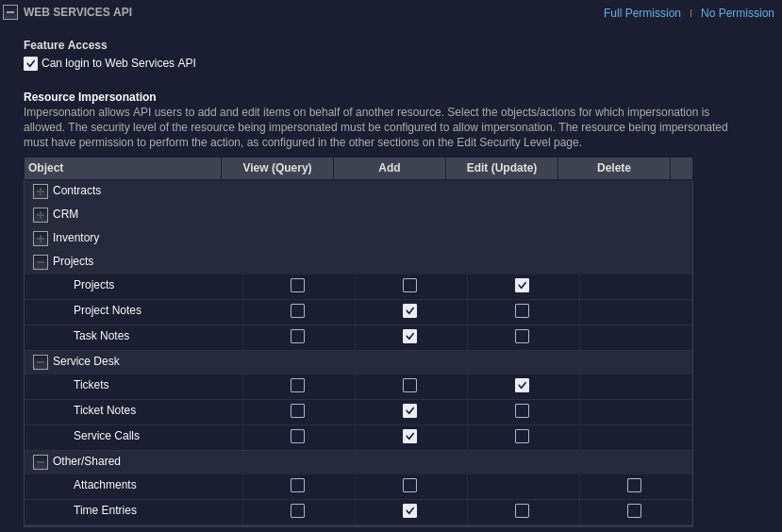The width and height of the screenshot is (782, 532).
Task: Click the WEB SERVICES API section title
Action: pyautogui.click(x=77, y=12)
